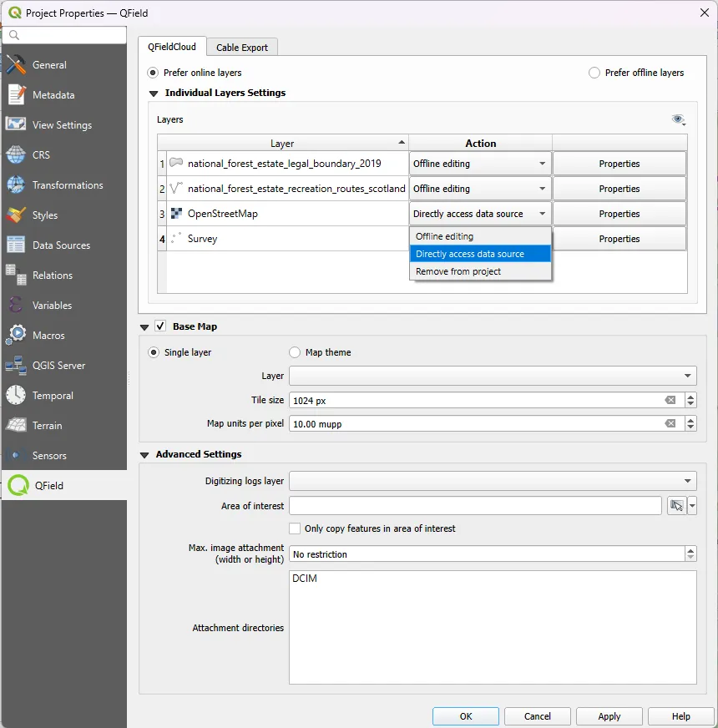Click the Attachment directories text box
This screenshot has height=728, width=718.
point(493,627)
